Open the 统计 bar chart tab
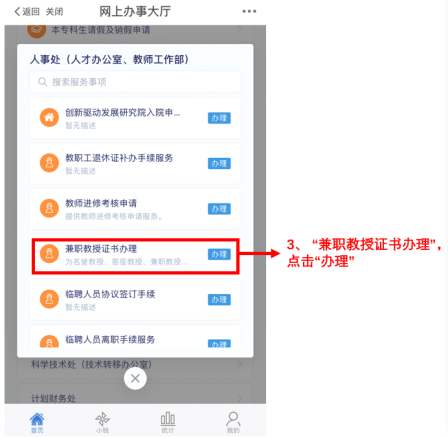Viewport: 448px width, 437px height. coord(168,422)
